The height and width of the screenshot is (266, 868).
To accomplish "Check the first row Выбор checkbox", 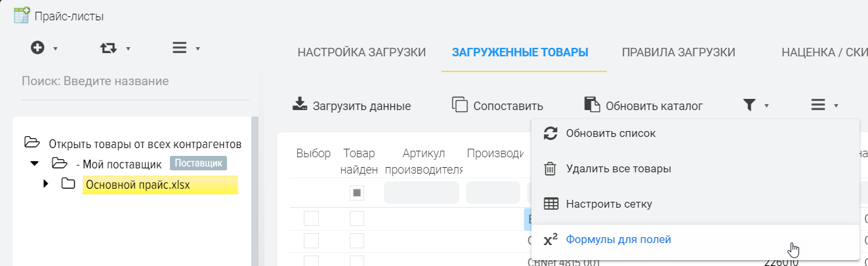I will [x=311, y=218].
